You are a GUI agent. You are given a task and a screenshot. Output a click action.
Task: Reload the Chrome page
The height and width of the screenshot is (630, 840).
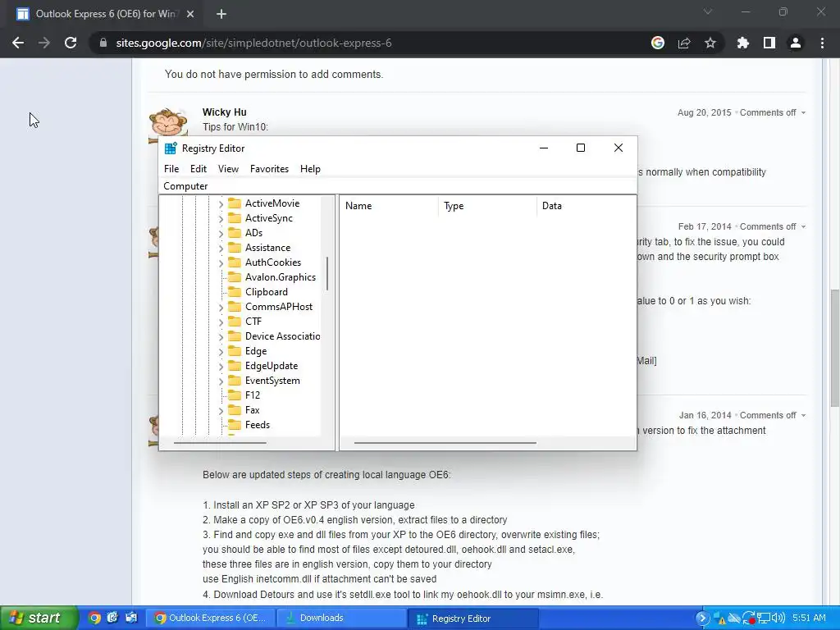(x=71, y=43)
